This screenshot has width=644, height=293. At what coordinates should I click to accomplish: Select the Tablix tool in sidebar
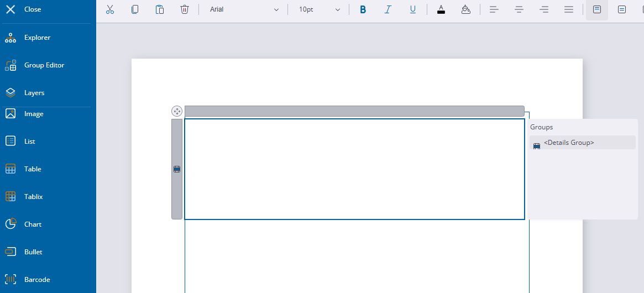[33, 197]
